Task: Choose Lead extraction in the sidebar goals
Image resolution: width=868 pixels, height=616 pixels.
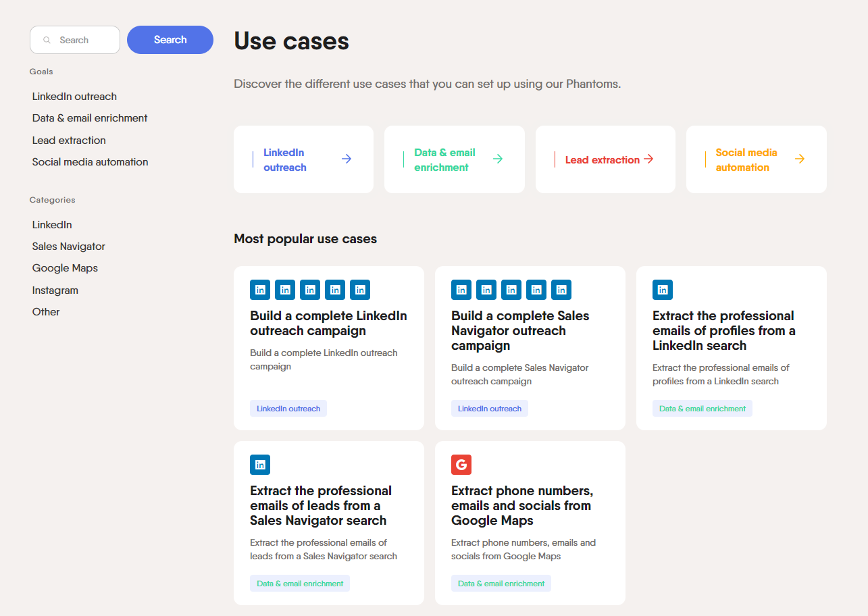Action: (x=69, y=140)
